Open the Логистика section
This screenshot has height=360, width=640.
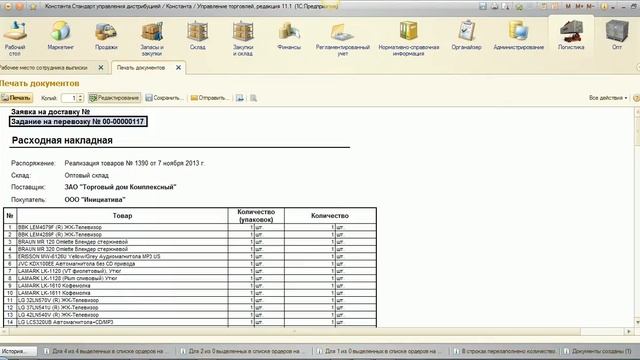click(x=571, y=36)
